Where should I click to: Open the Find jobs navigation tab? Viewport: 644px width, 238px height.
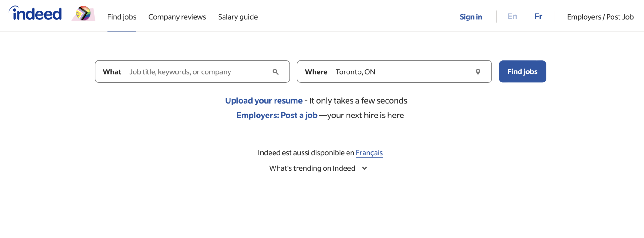(122, 17)
